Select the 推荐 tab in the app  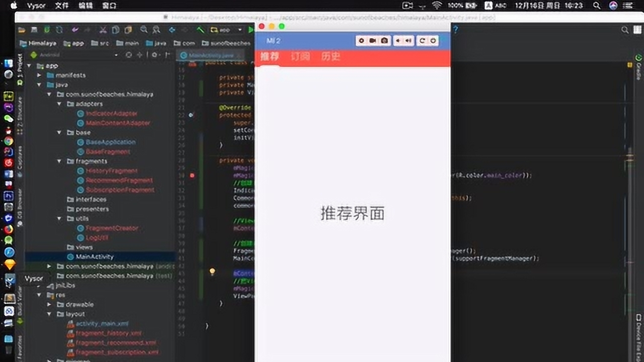[270, 57]
